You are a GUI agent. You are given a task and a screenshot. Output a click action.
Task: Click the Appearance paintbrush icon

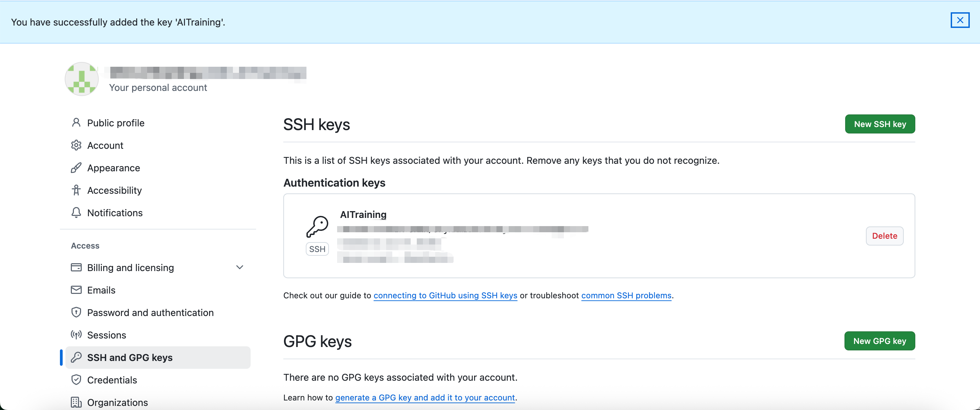coord(76,167)
